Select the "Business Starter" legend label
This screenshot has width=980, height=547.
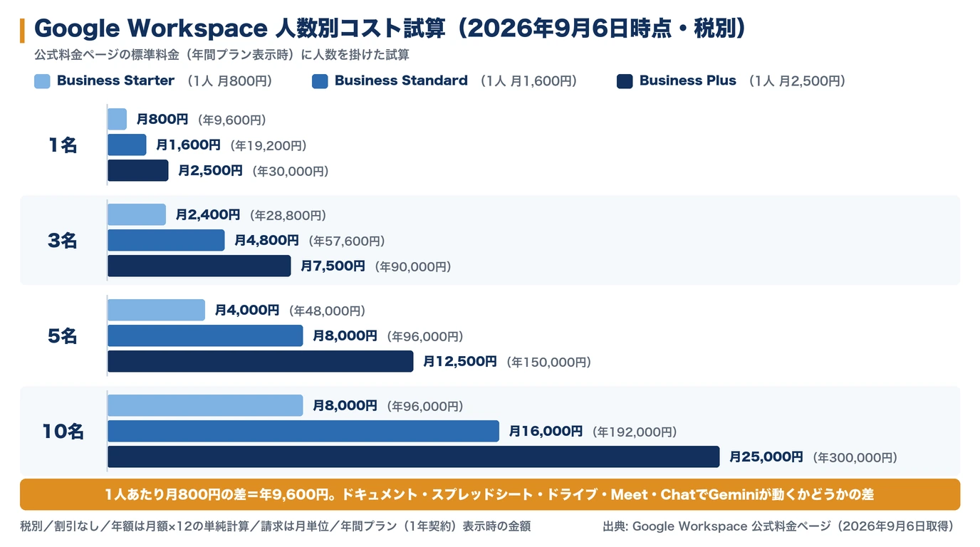tap(115, 81)
